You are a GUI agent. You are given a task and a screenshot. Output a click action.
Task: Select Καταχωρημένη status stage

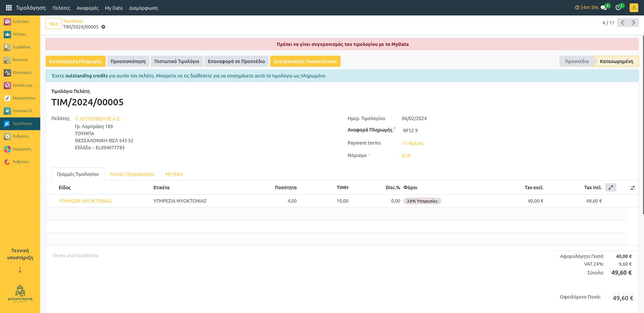click(616, 61)
